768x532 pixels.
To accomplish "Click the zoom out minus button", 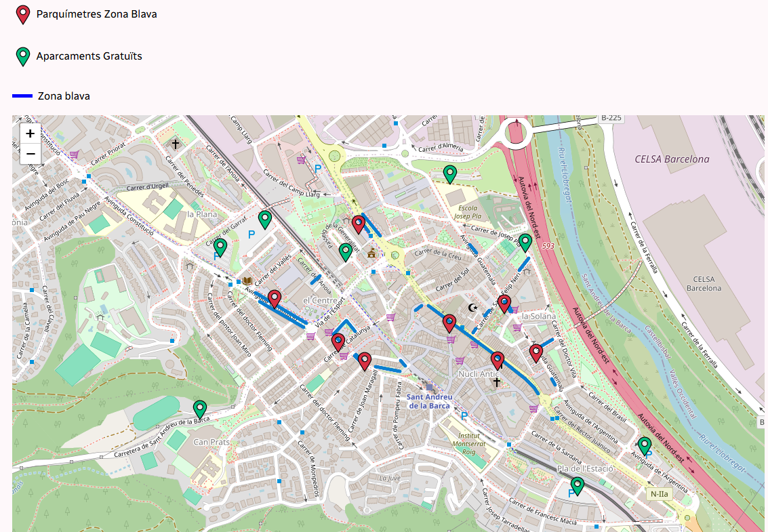I will coord(31,155).
